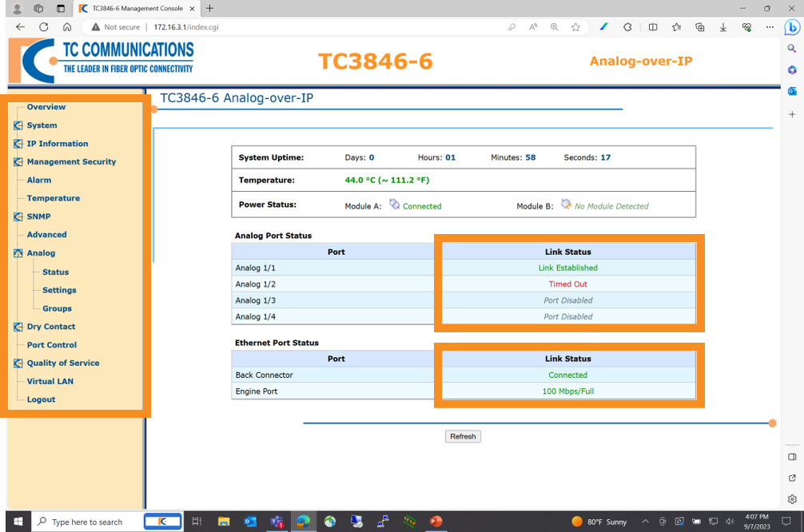Expand the SNMP folder icon

click(x=18, y=216)
